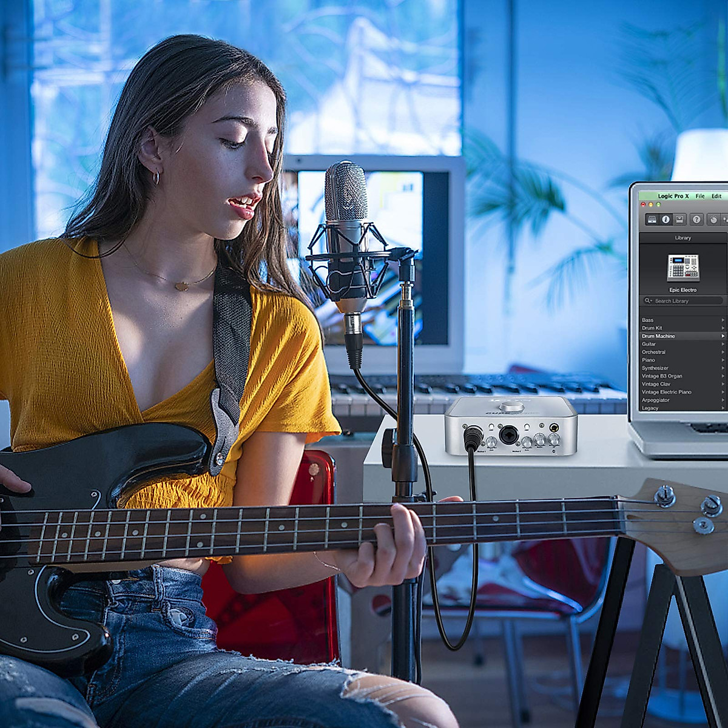Click the Epic Electro drum machine image
Viewport: 728px width, 728px height.
pyautogui.click(x=683, y=268)
